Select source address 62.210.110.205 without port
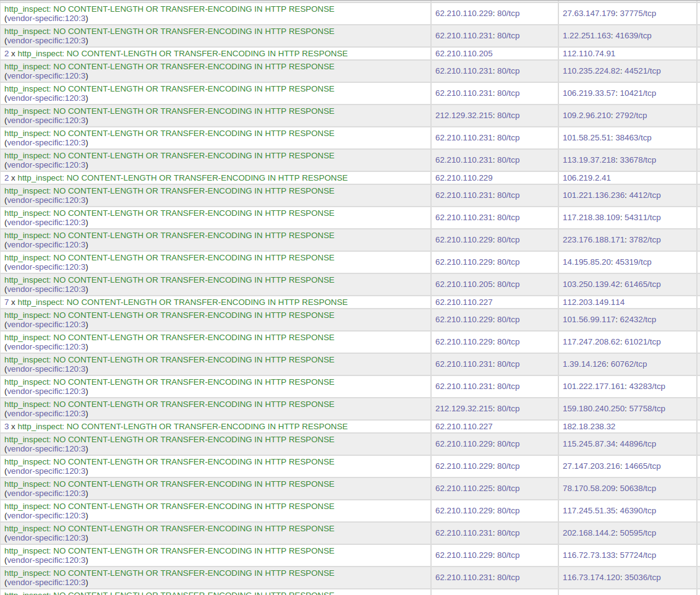Viewport: 700px width, 595px height. click(464, 54)
